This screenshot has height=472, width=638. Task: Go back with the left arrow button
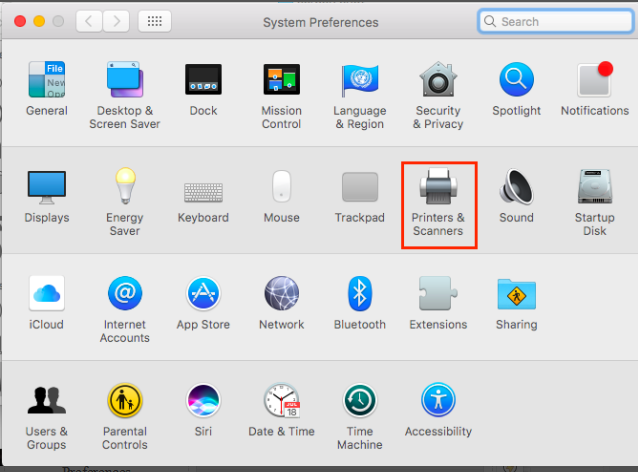pos(89,21)
